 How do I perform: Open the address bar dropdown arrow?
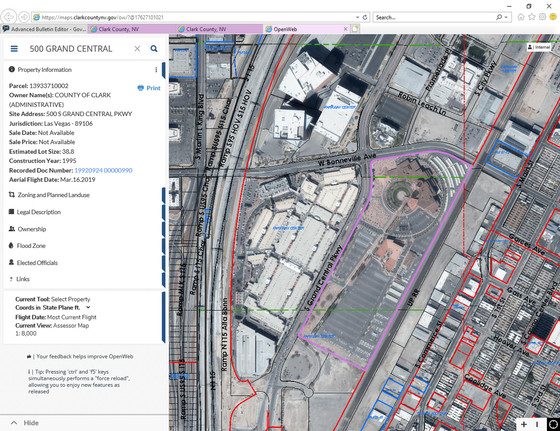pos(358,17)
